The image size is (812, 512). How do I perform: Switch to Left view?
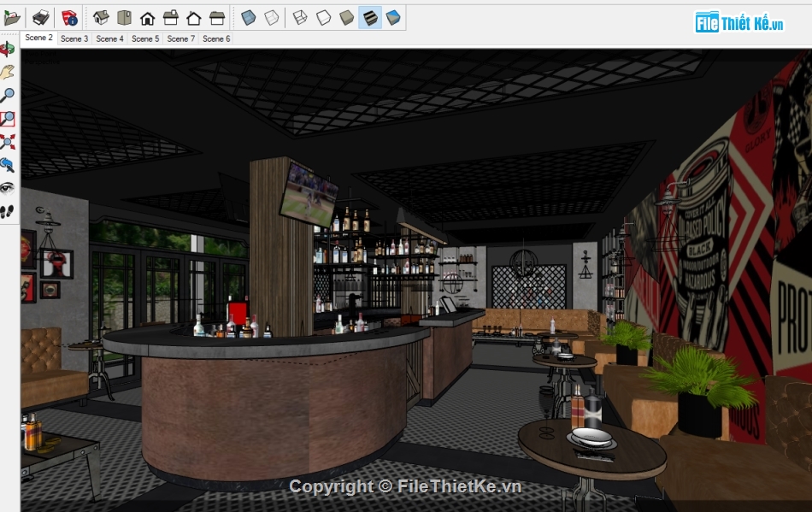[217, 18]
